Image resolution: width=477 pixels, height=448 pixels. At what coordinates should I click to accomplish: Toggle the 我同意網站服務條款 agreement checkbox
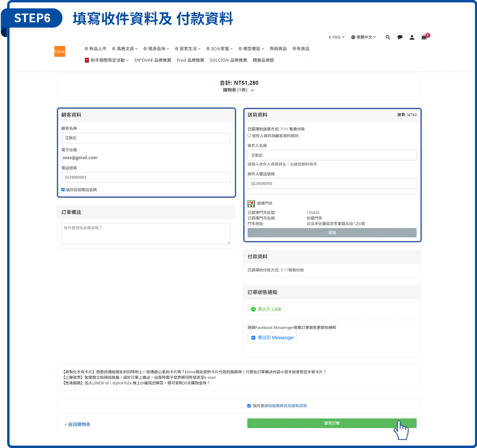[249, 406]
